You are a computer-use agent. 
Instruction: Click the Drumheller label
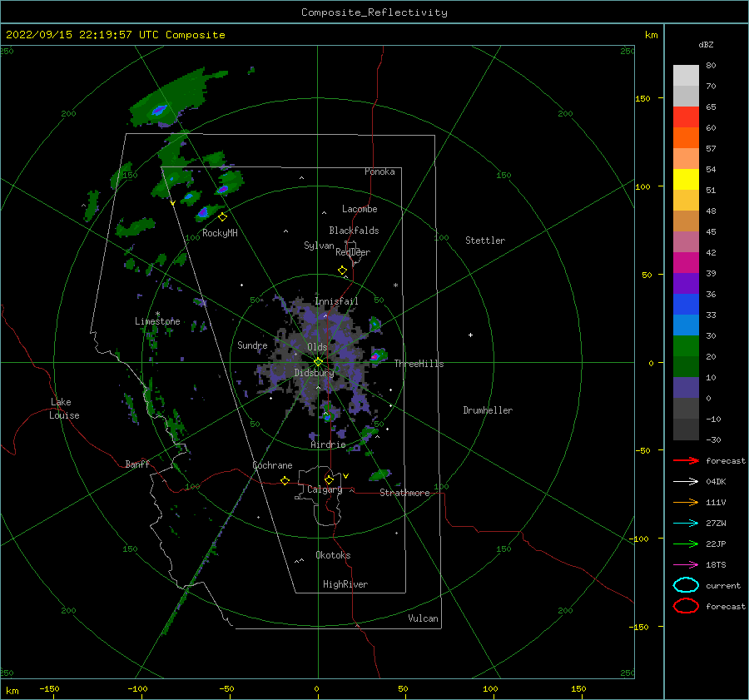coord(488,410)
